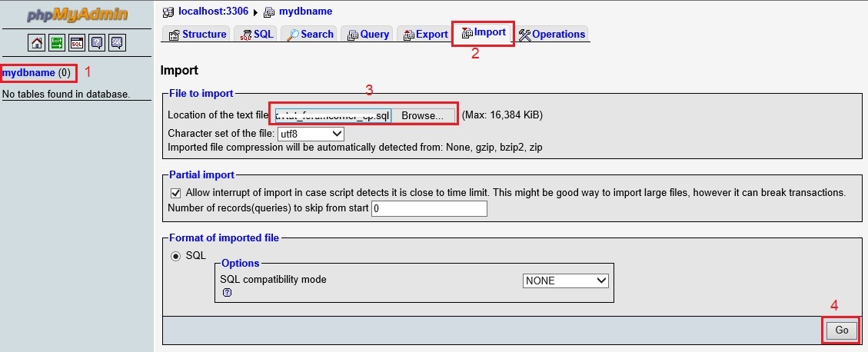This screenshot has height=352, width=868.
Task: Switch to the SQL tab
Action: tap(256, 35)
